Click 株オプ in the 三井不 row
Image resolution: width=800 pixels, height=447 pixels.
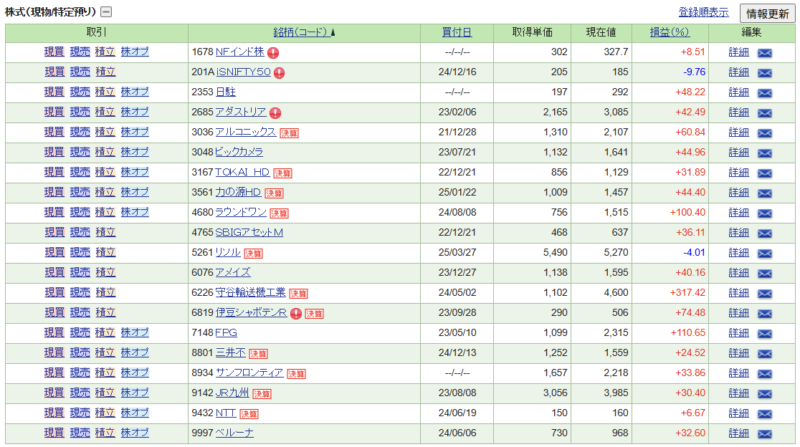[135, 353]
